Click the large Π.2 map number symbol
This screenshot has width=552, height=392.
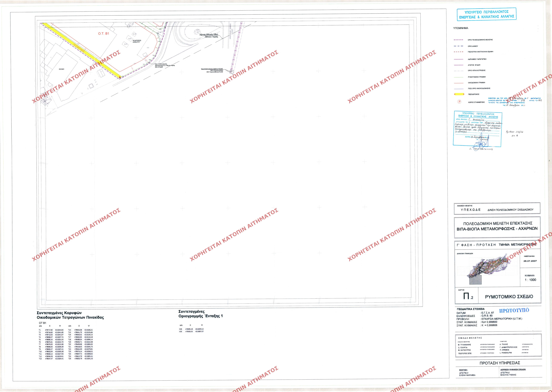(468, 296)
